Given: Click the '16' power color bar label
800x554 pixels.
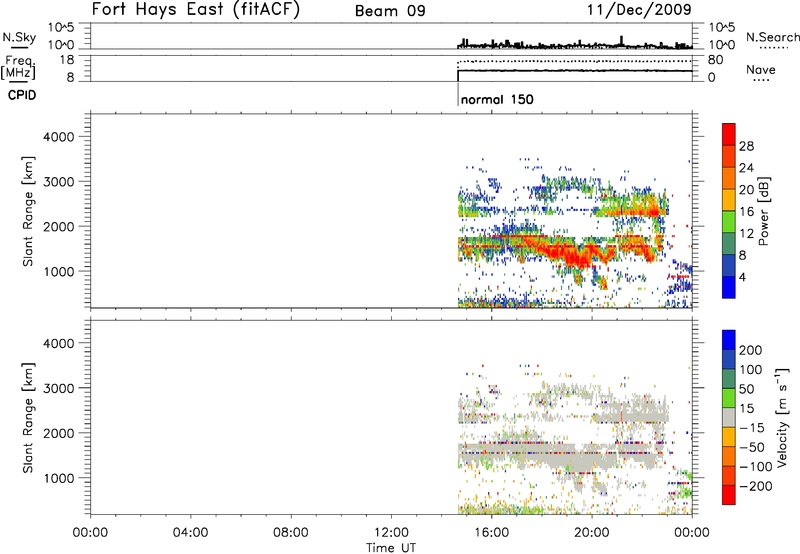Looking at the screenshot, I should (746, 212).
